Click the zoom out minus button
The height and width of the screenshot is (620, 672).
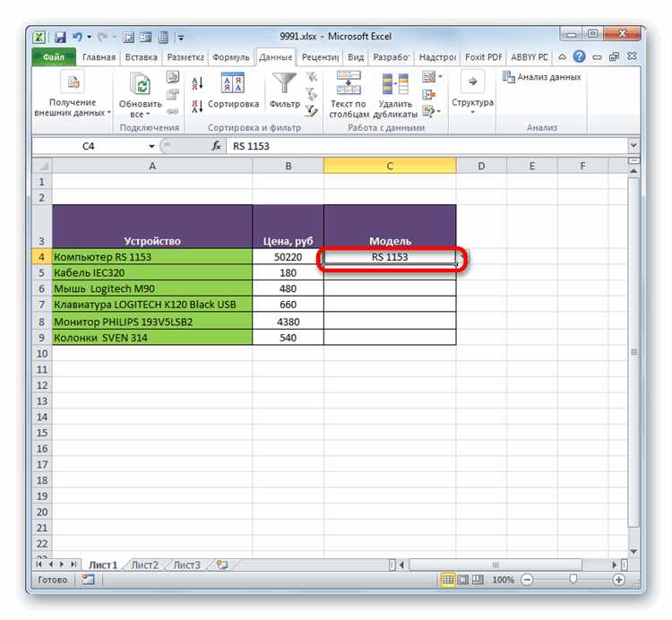[x=527, y=580]
